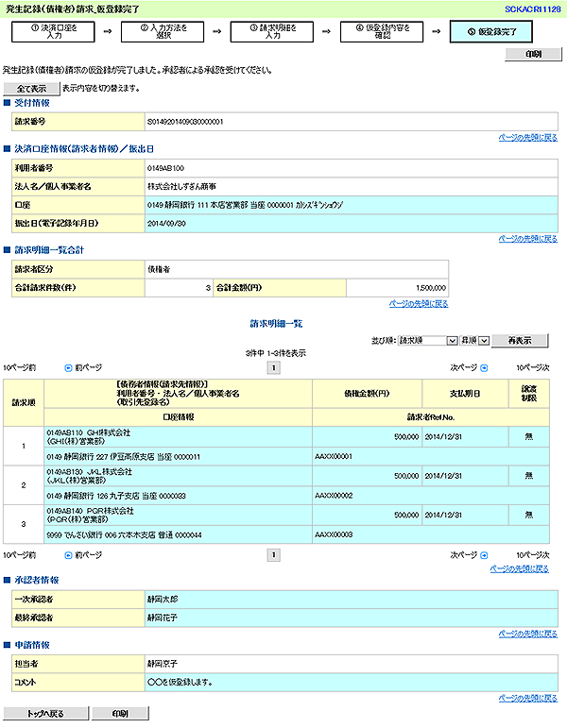Click the JKL株式会社 debtor cell
Viewport: 567px width, 728px height.
click(x=178, y=476)
